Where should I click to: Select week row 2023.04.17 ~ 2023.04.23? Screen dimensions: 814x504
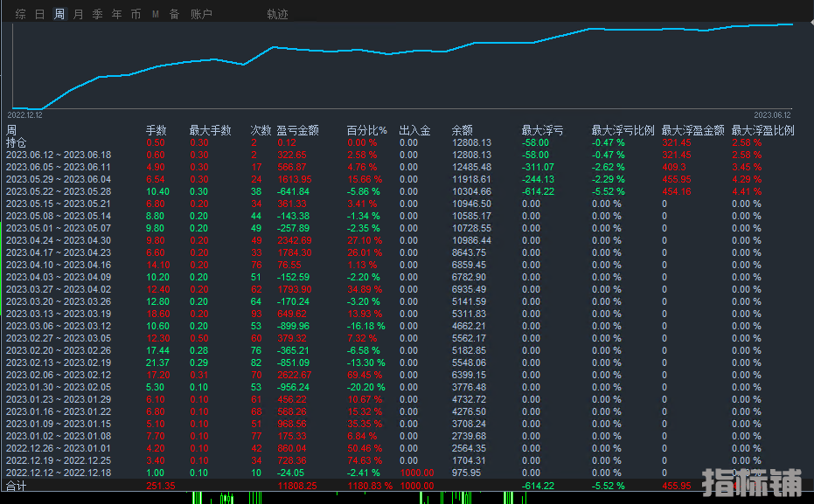59,252
